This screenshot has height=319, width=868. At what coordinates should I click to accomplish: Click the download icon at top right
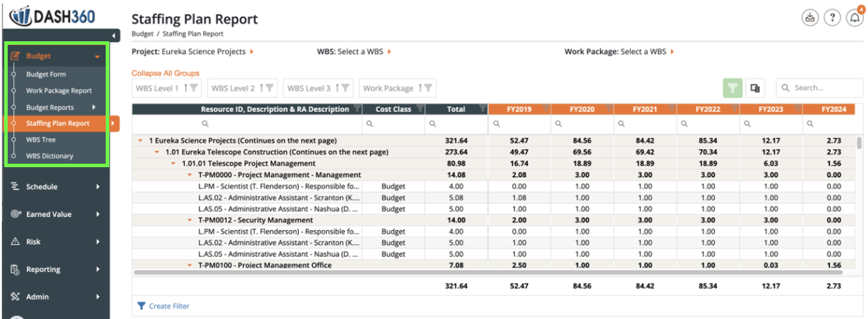pyautogui.click(x=809, y=18)
